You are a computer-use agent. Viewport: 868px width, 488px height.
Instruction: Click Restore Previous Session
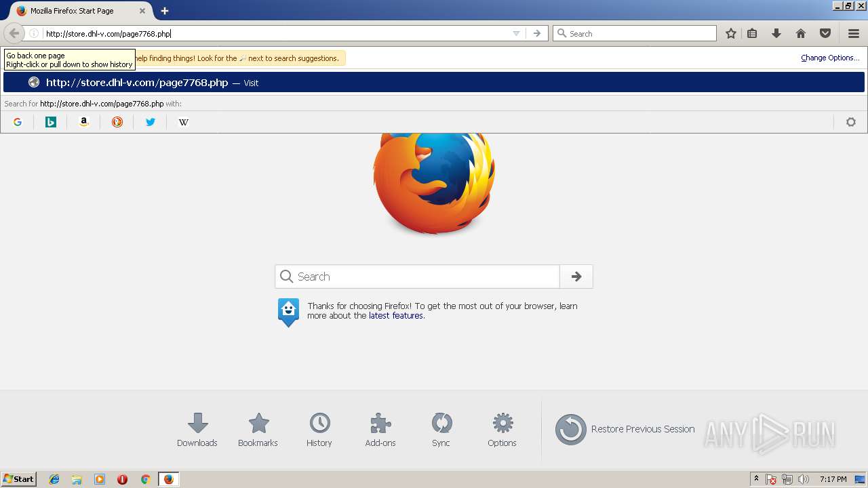click(625, 429)
